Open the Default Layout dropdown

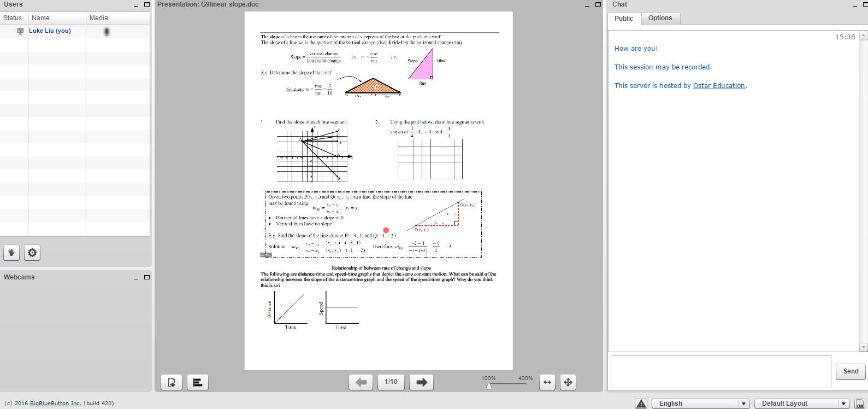pos(802,404)
